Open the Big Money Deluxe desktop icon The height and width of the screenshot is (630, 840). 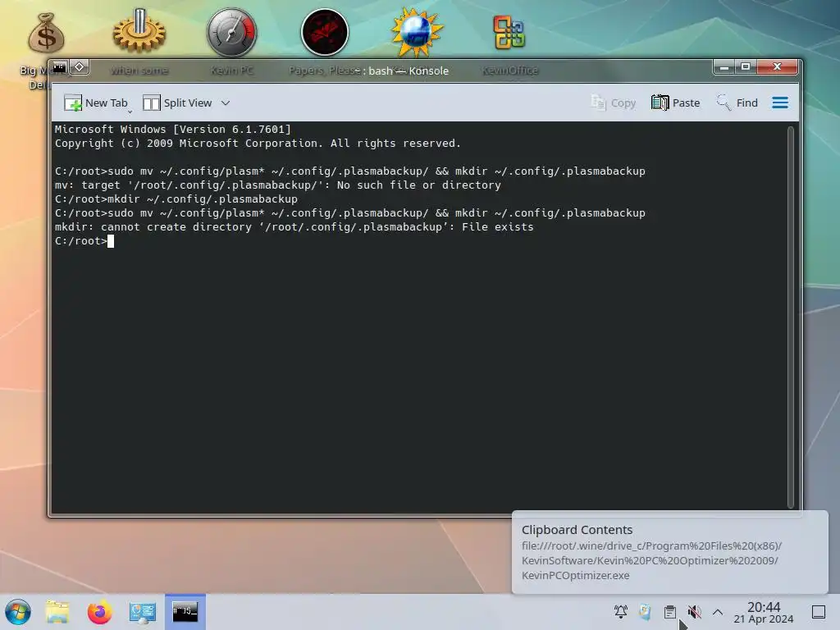tap(46, 33)
